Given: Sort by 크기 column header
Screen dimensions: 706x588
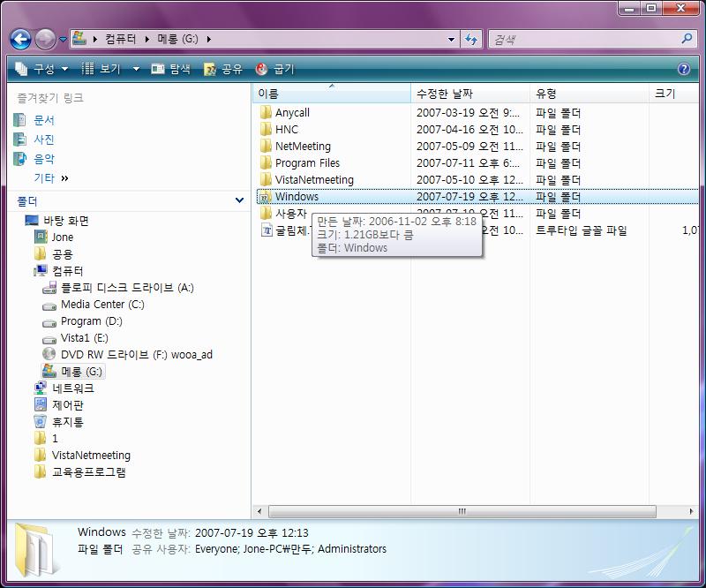Looking at the screenshot, I should 673,94.
